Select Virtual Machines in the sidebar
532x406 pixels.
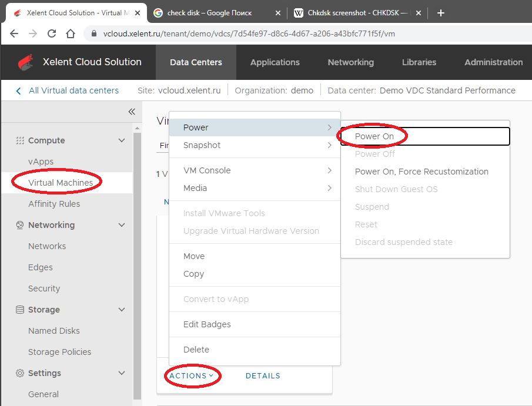tap(67, 183)
